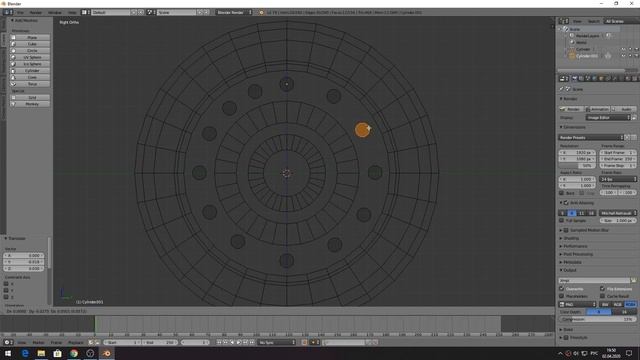The height and width of the screenshot is (360, 640).
Task: Add a UV Sphere primitive
Action: tap(30, 57)
